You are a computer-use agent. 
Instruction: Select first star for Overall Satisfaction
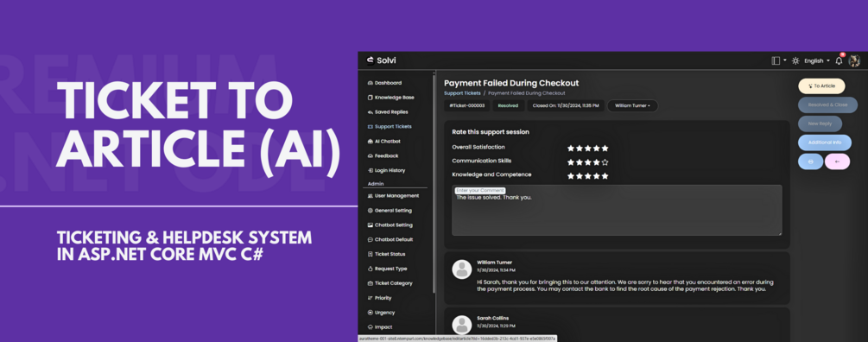tap(571, 149)
